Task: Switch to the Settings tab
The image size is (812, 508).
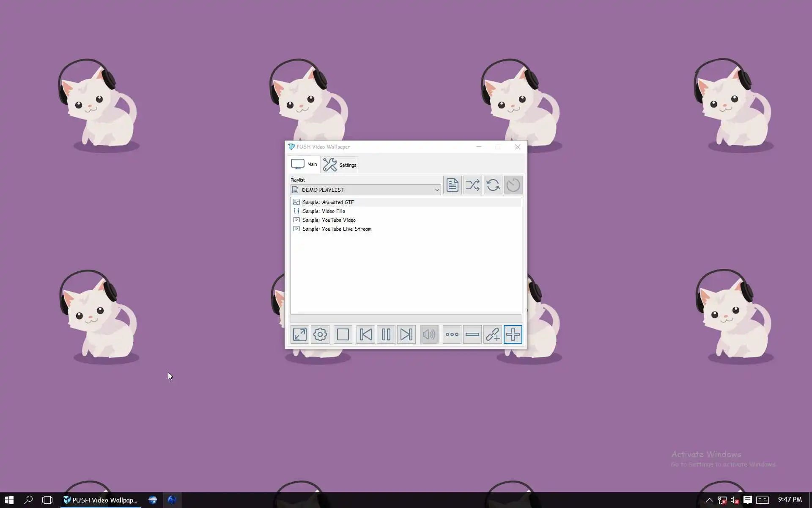Action: [x=340, y=165]
